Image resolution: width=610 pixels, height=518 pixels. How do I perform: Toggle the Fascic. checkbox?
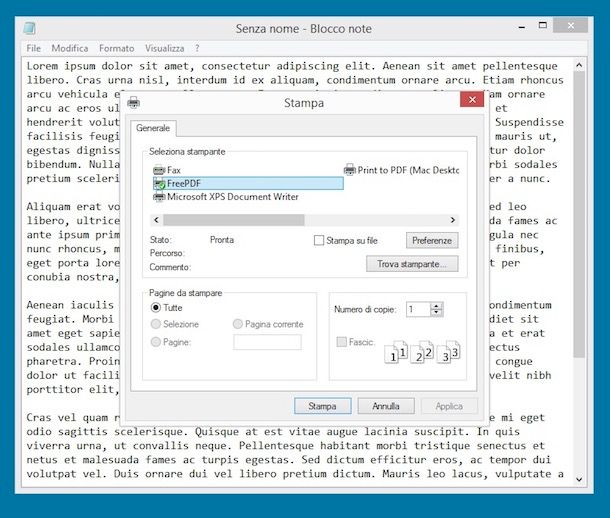click(341, 342)
